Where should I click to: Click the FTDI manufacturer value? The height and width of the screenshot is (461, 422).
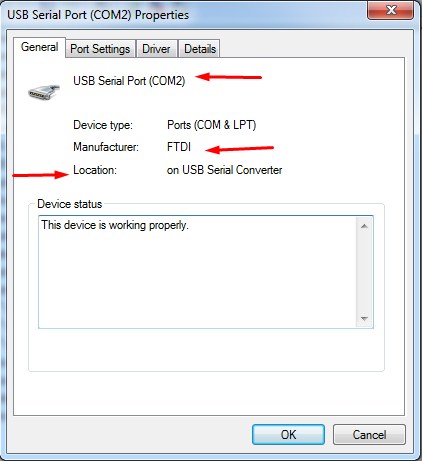(179, 147)
